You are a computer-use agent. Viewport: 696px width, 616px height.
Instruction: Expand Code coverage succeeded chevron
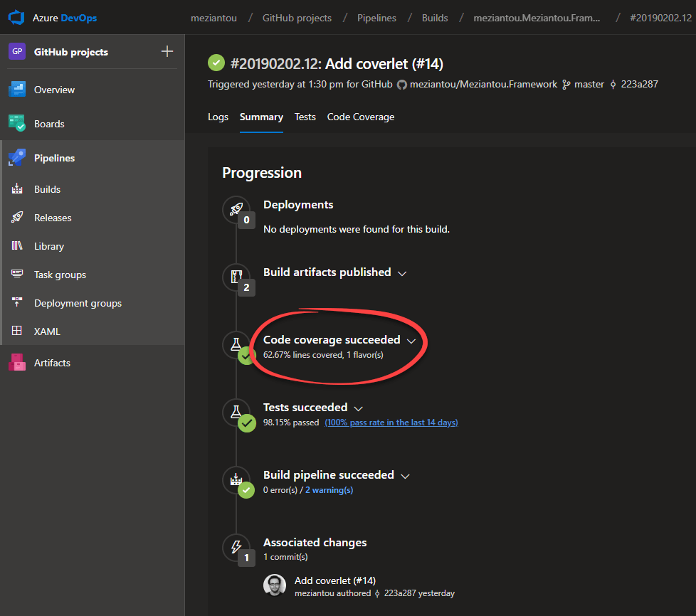click(x=411, y=341)
